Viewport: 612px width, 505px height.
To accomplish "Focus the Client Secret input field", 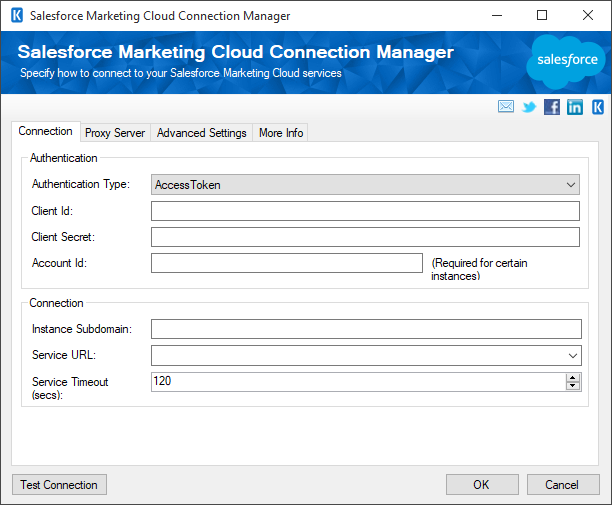I will pos(365,237).
